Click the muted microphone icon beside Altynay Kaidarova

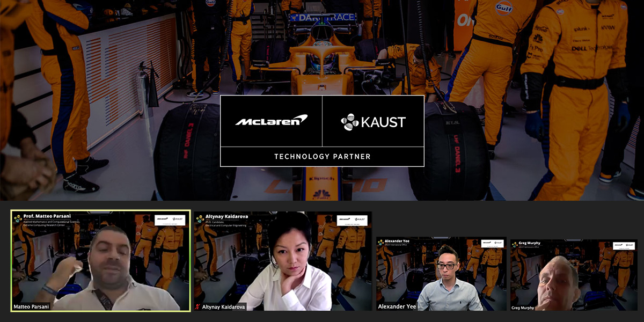click(198, 307)
